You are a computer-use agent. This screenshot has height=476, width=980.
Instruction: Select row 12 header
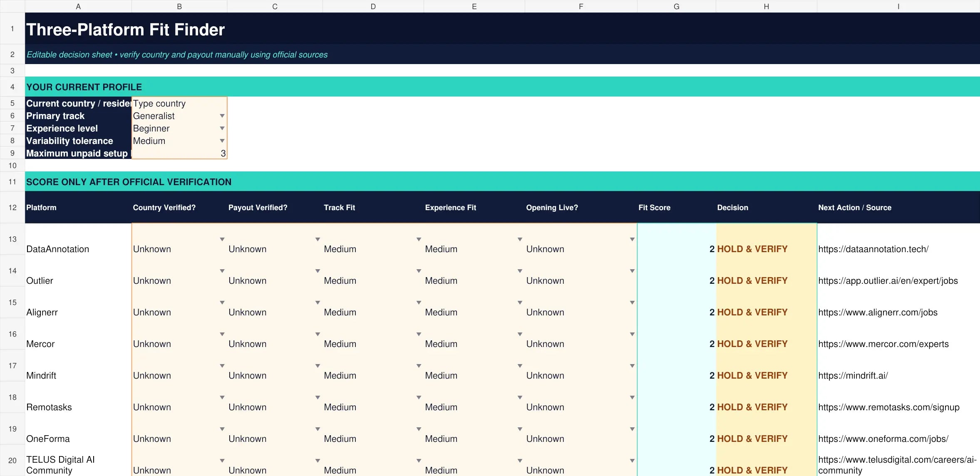(x=12, y=207)
